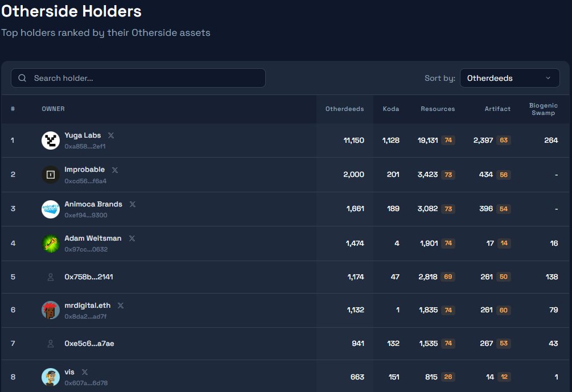Open Adam Weitsman X profile icon
This screenshot has width=572, height=392.
[131, 238]
